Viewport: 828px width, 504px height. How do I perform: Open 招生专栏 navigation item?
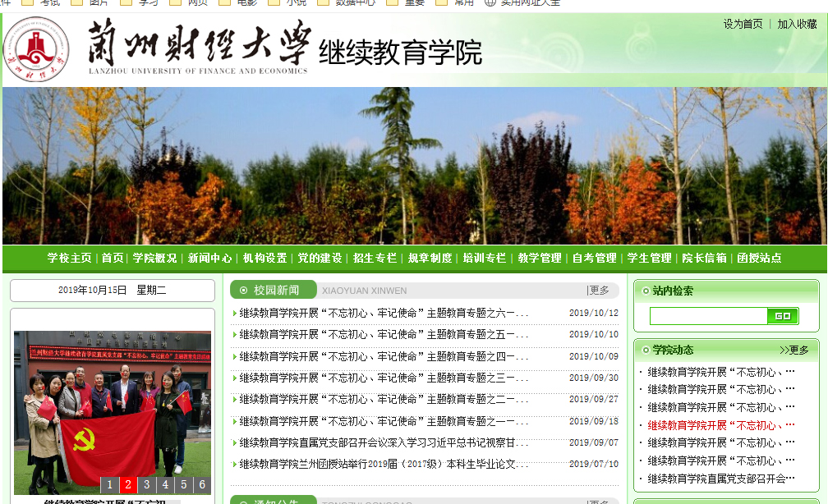(x=375, y=258)
